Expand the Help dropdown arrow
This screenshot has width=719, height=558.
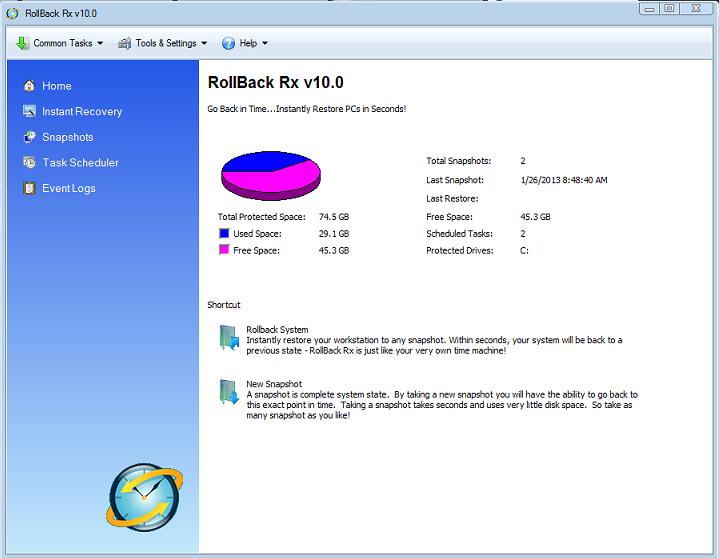[x=265, y=43]
